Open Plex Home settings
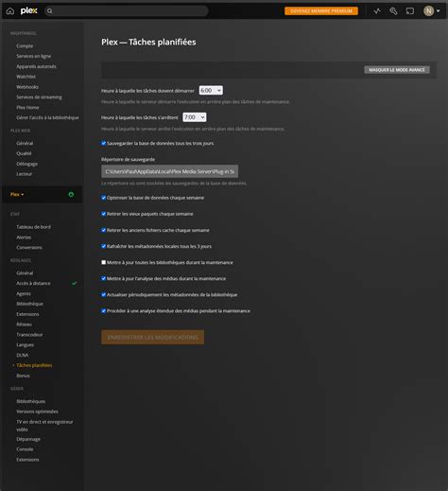 coord(27,107)
